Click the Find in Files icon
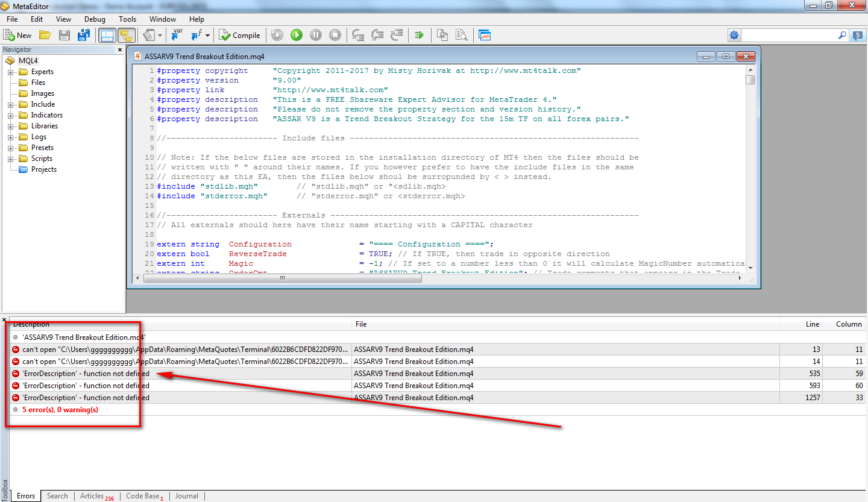The height and width of the screenshot is (502, 868). (462, 35)
